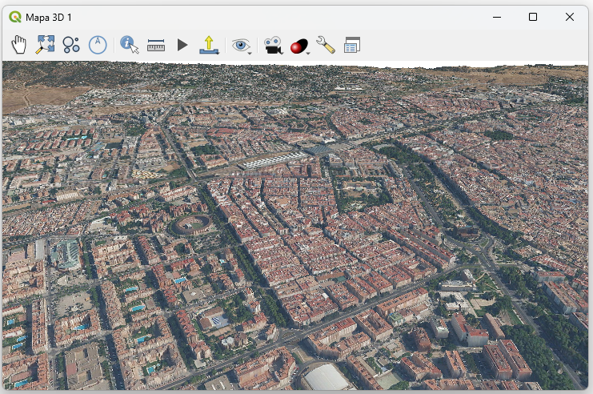Maximize the Mapa 3D 1 window
The width and height of the screenshot is (593, 394).
[533, 17]
